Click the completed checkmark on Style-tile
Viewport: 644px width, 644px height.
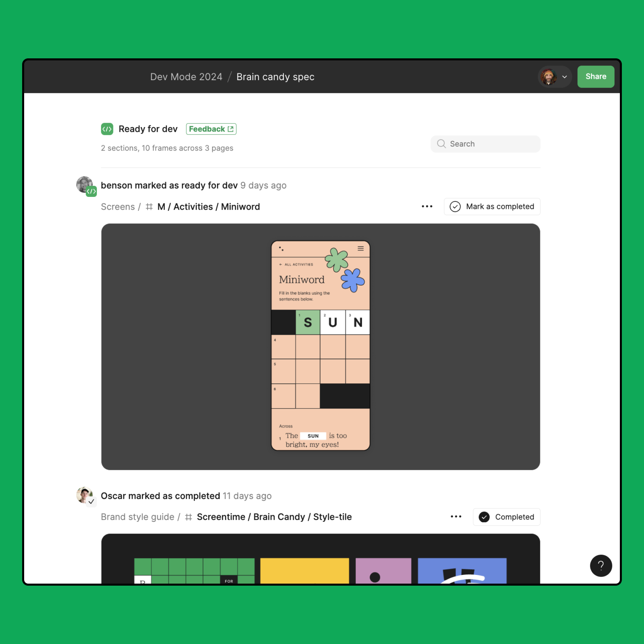[484, 517]
